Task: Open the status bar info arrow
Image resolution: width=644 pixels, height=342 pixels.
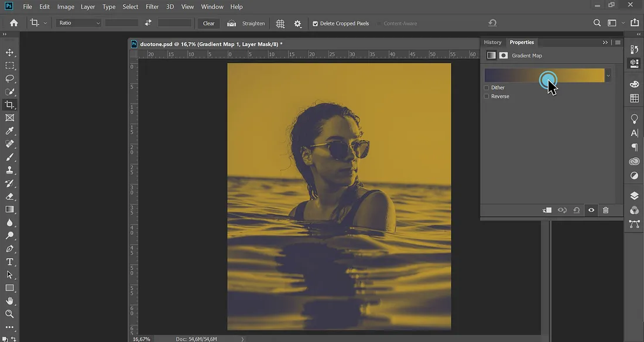Action: [242, 339]
